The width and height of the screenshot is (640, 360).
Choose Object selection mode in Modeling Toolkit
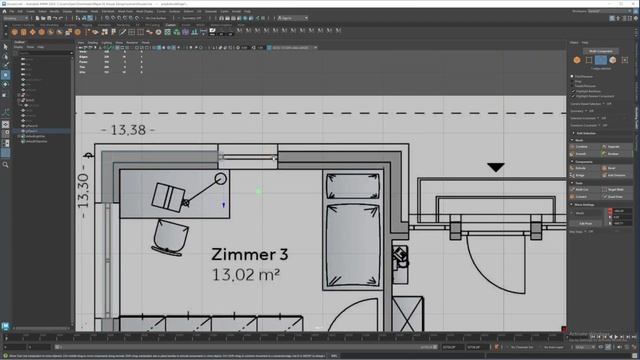click(x=577, y=60)
